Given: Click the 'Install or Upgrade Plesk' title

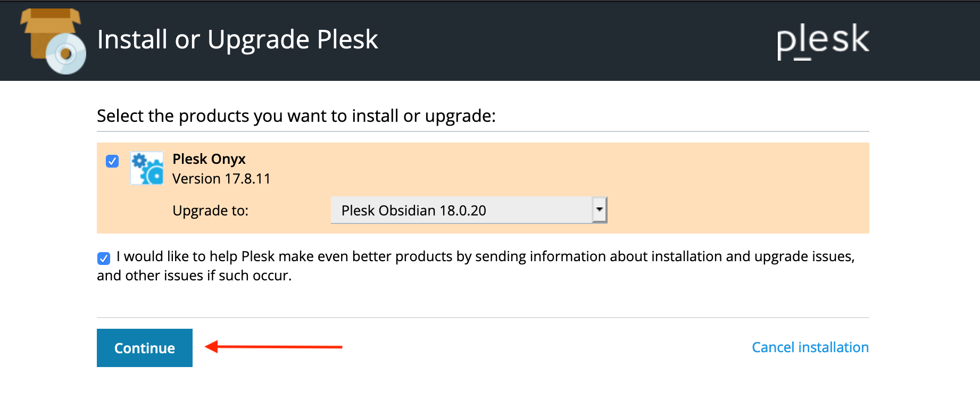Looking at the screenshot, I should (x=237, y=40).
